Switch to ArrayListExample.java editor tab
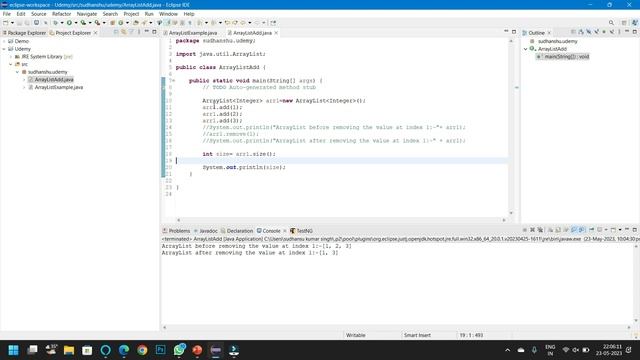Viewport: 640px width, 360px height. coord(191,33)
